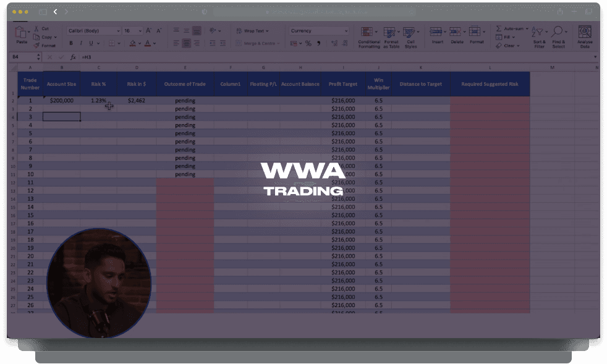This screenshot has height=364, width=607.
Task: Open the fill colour picker arrow
Action: tap(140, 43)
